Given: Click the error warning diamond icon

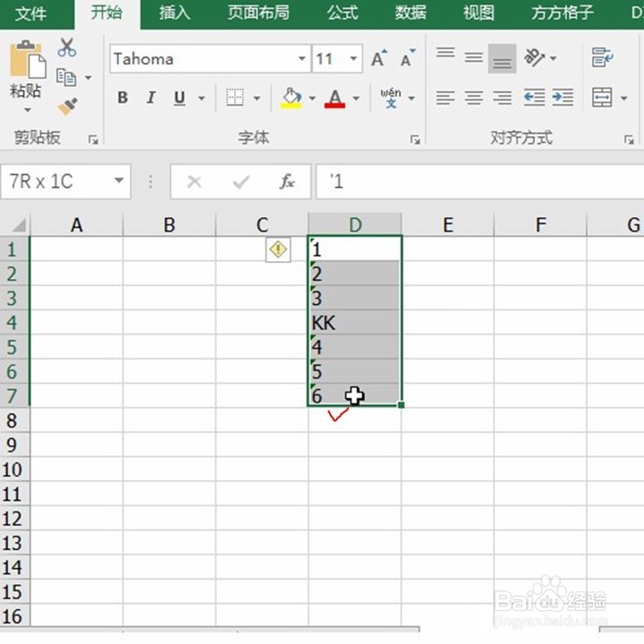Looking at the screenshot, I should click(x=278, y=250).
